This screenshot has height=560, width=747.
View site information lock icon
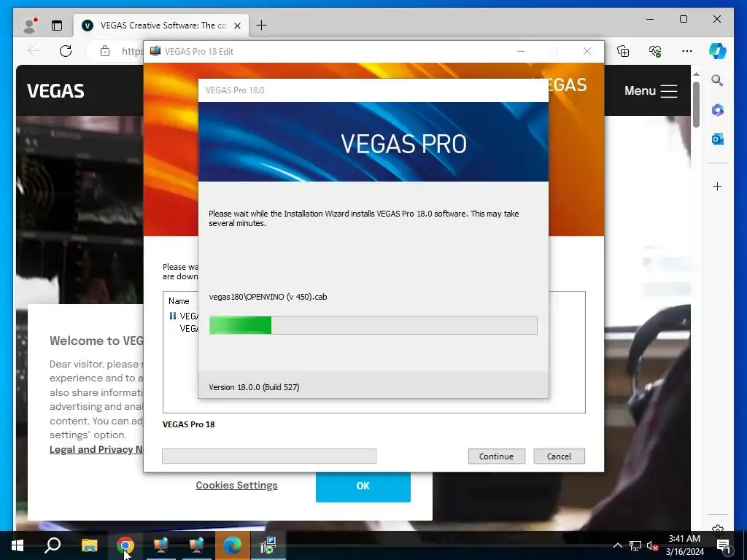(x=105, y=51)
